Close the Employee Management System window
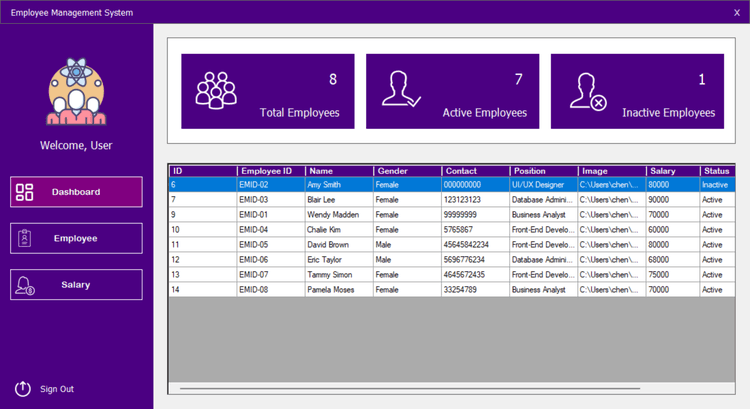This screenshot has width=750, height=409. click(x=737, y=13)
